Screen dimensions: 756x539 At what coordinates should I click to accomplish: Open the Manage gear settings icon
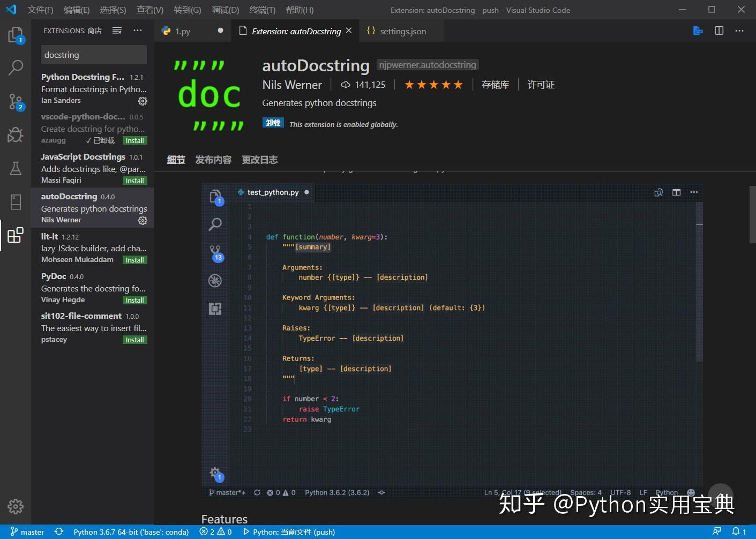pos(16,506)
